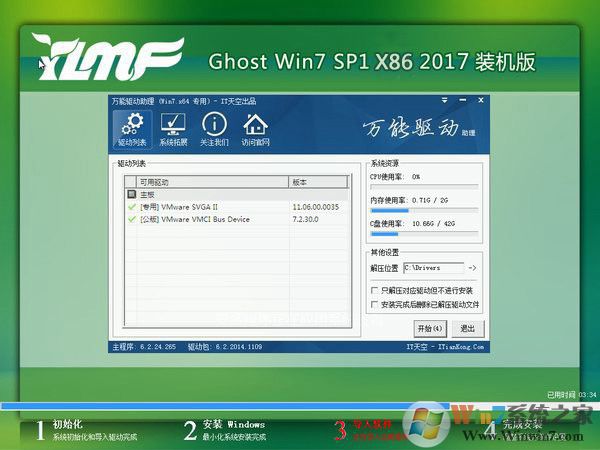The width and height of the screenshot is (600, 450).
Task: Click the C盘使用率 progress bar
Action: tap(424, 233)
